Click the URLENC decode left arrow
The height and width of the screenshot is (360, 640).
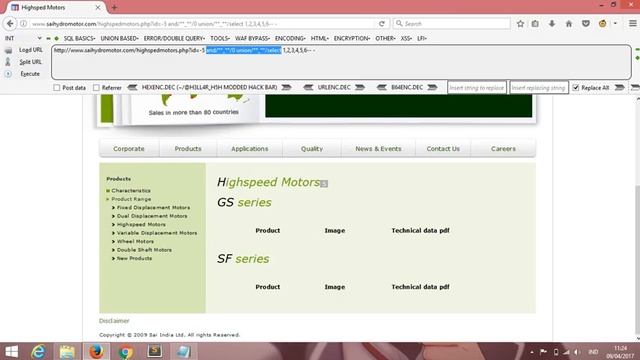coord(308,87)
